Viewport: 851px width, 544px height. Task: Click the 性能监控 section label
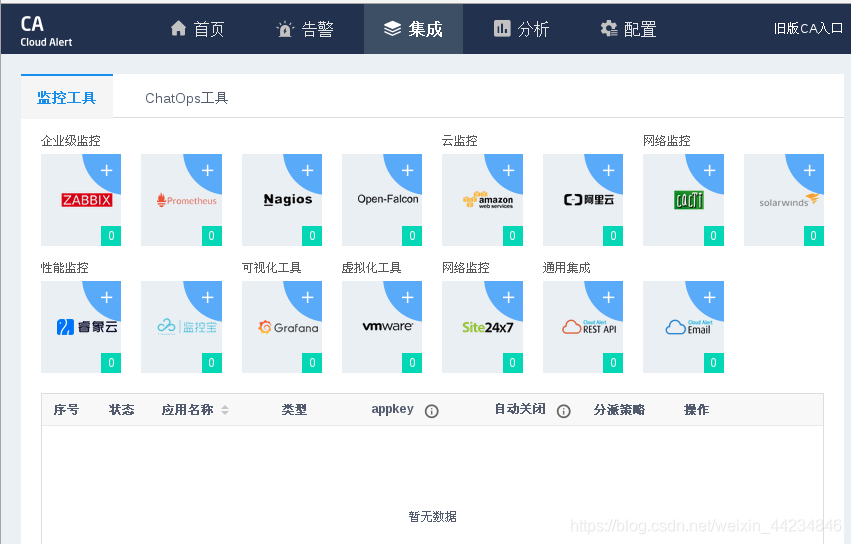65,268
